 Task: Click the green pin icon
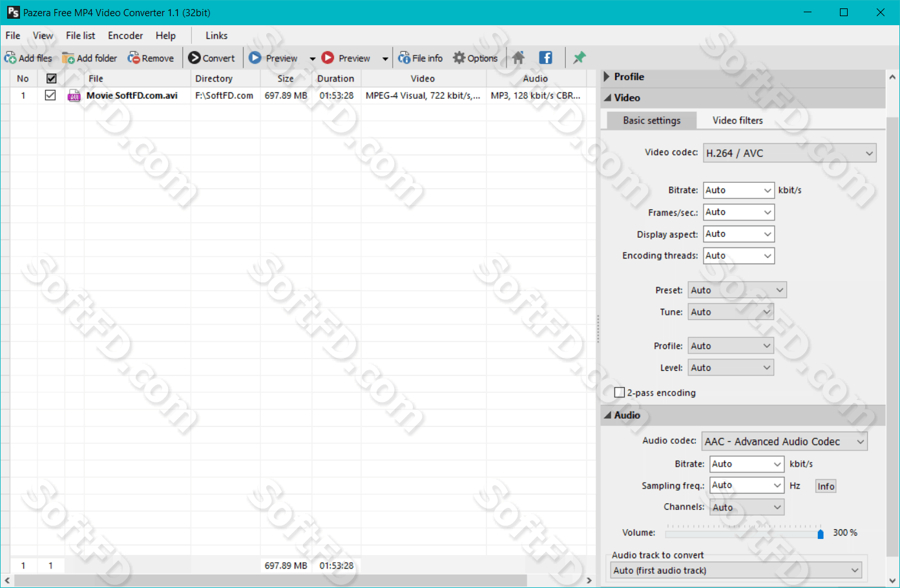point(580,58)
